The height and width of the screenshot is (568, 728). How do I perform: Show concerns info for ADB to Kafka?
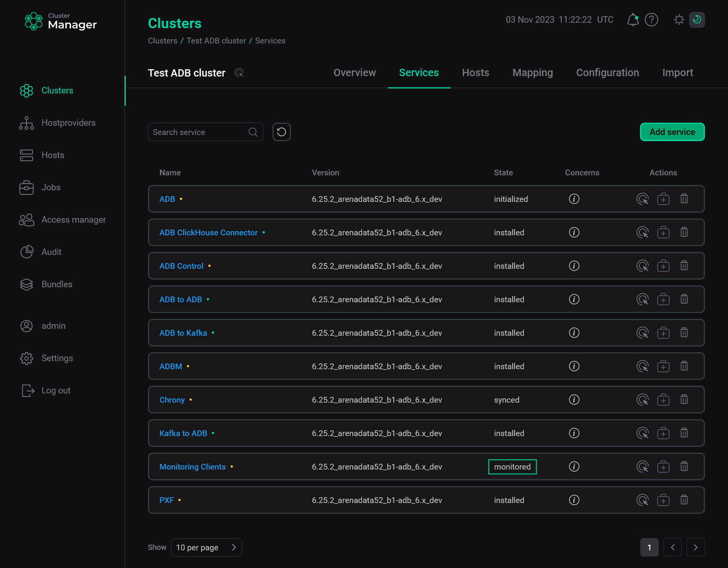(x=574, y=333)
